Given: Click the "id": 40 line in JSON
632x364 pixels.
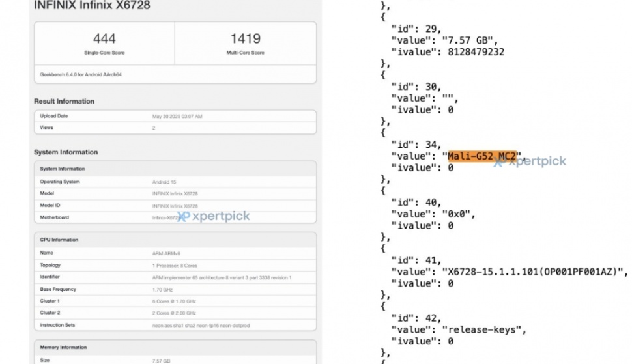Looking at the screenshot, I should [416, 203].
